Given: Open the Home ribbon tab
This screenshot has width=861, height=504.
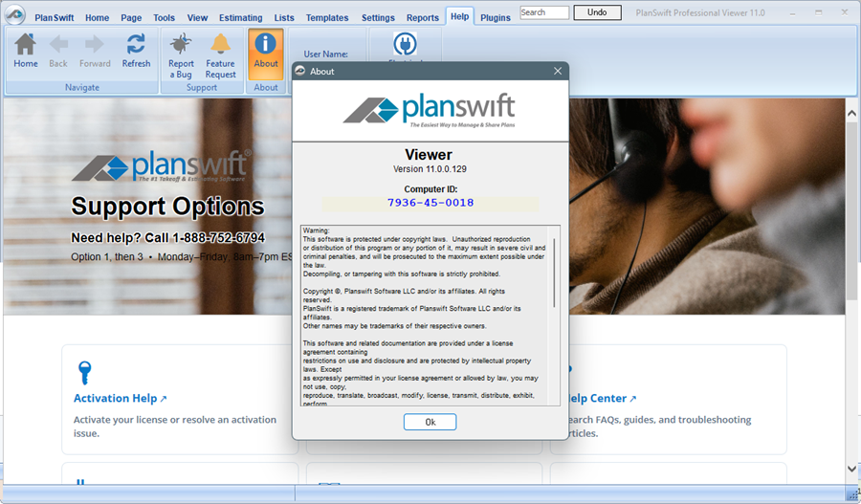Looking at the screenshot, I should (98, 17).
